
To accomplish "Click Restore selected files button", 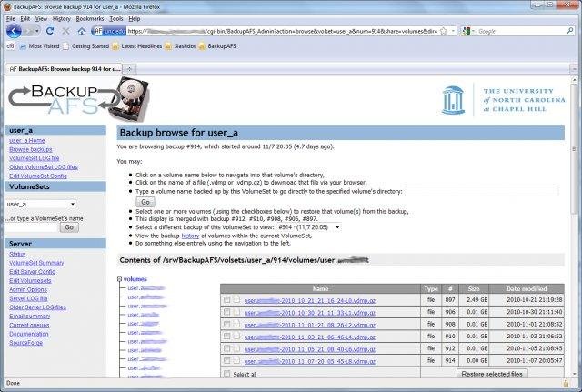I will click(492, 374).
